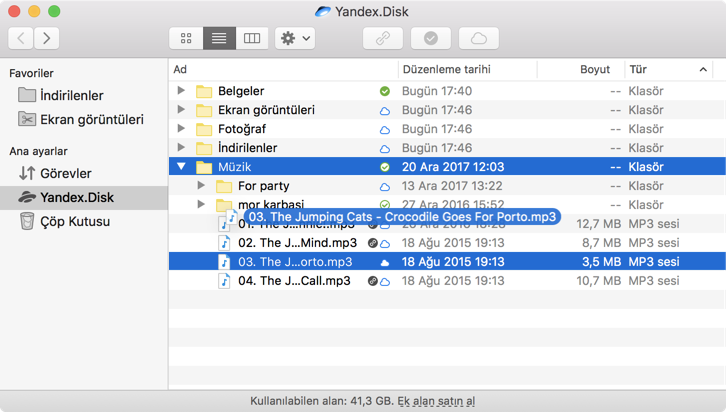The width and height of the screenshot is (726, 412).
Task: Switch to icon grid view
Action: 186,38
